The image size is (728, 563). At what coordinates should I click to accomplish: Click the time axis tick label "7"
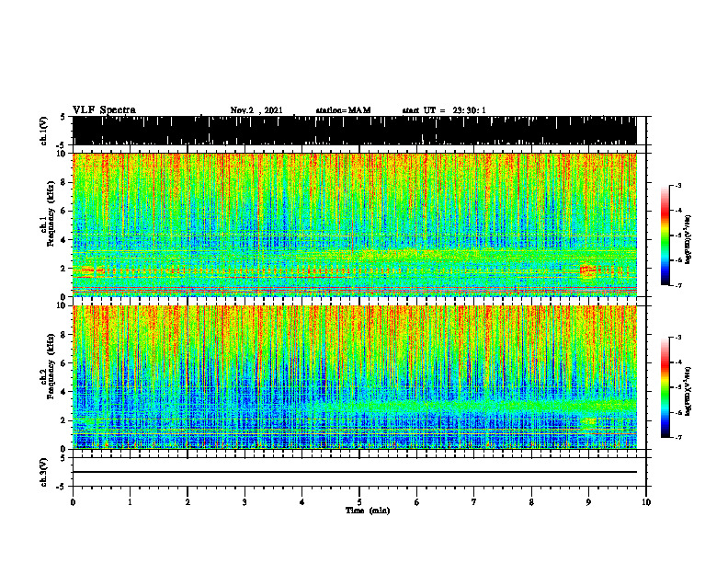click(x=474, y=502)
